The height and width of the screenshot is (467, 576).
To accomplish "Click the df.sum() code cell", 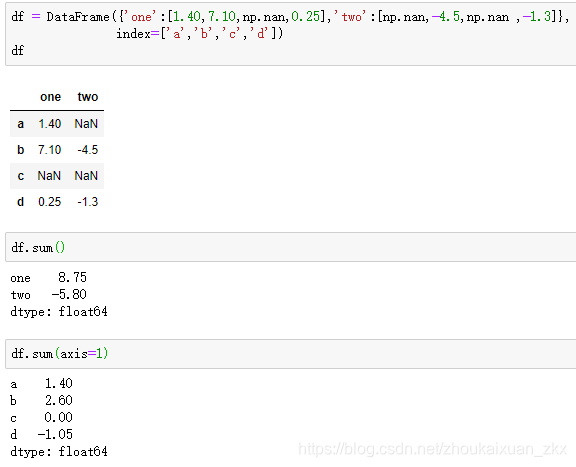I will 291,247.
